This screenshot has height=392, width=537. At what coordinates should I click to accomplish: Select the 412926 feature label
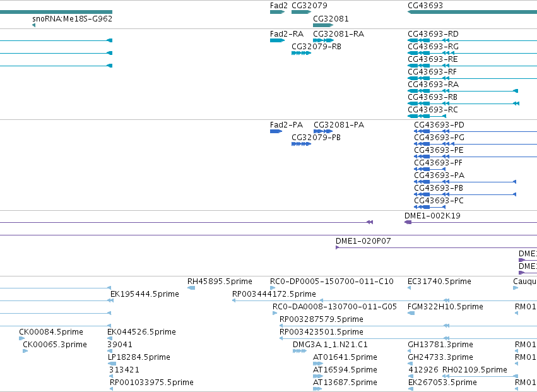423,370
